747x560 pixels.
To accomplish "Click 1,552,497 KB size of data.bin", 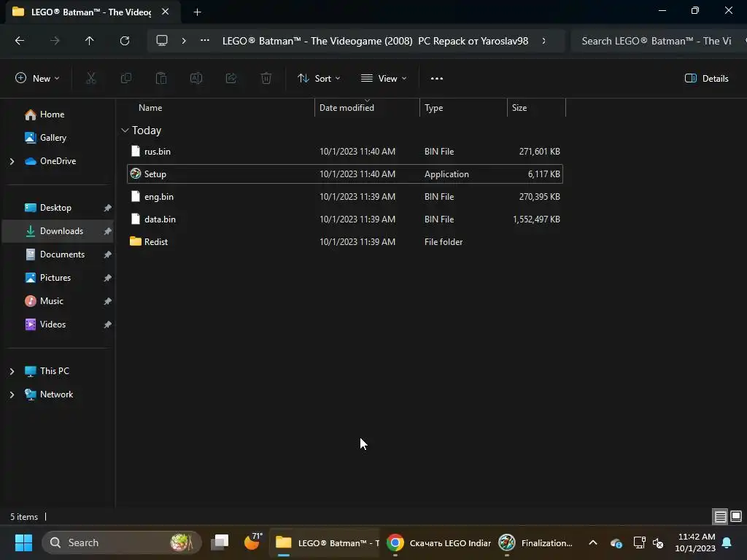I will coord(536,219).
